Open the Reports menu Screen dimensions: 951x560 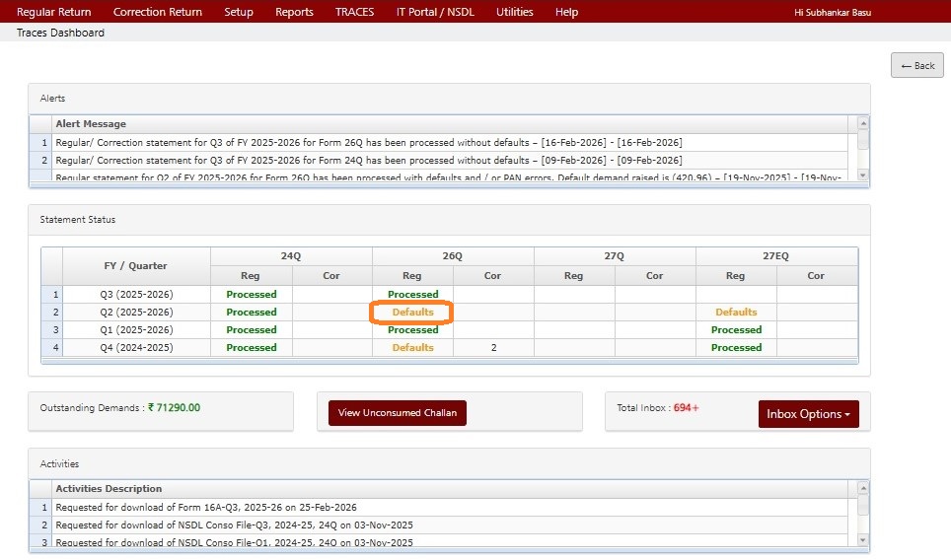[294, 12]
